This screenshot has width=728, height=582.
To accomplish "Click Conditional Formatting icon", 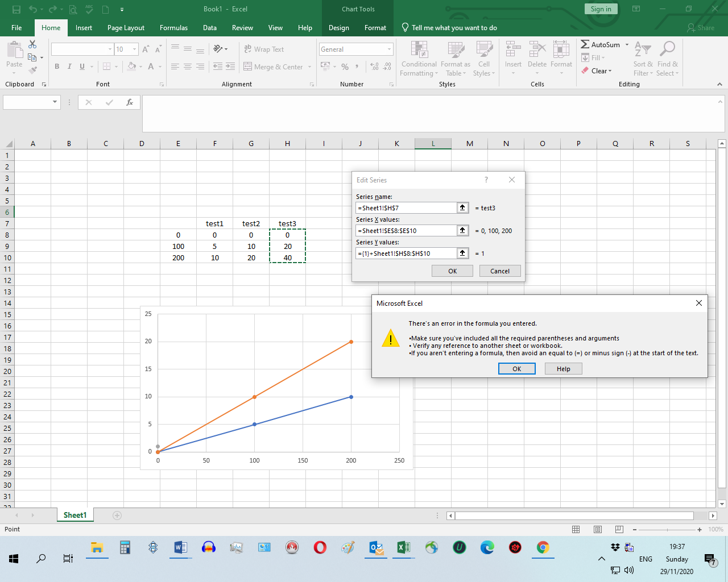I will [x=419, y=50].
